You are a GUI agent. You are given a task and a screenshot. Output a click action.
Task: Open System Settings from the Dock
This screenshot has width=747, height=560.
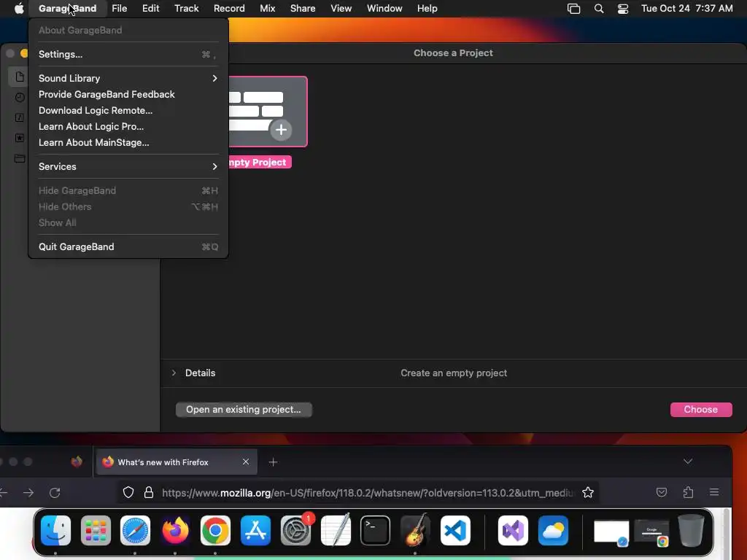tap(296, 530)
